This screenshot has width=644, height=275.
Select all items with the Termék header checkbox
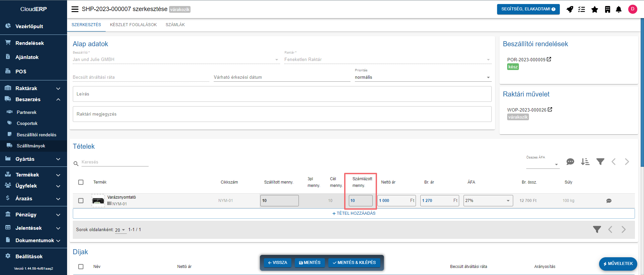coord(81,182)
